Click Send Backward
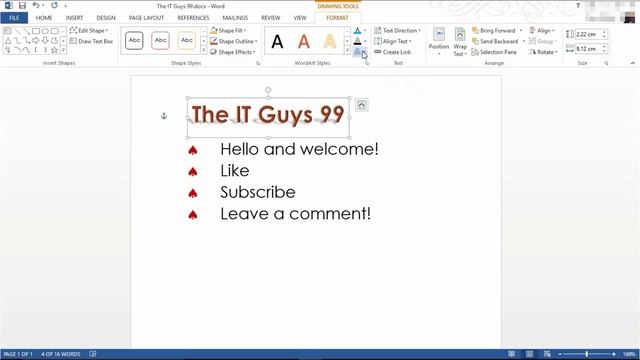This screenshot has height=360, width=640. click(x=495, y=41)
